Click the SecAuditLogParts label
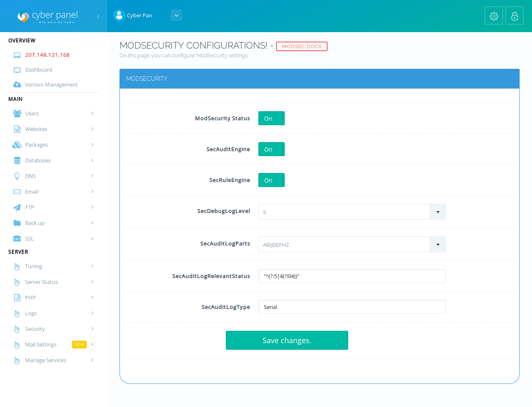Screen dimensions: 532x407 coord(225,243)
